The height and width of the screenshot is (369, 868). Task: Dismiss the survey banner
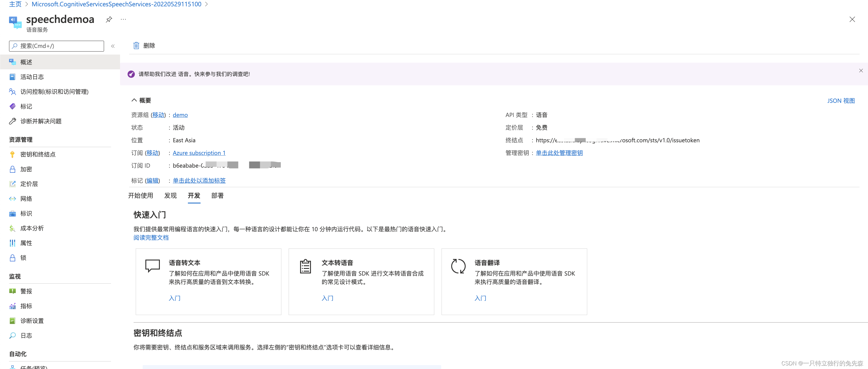(860, 71)
